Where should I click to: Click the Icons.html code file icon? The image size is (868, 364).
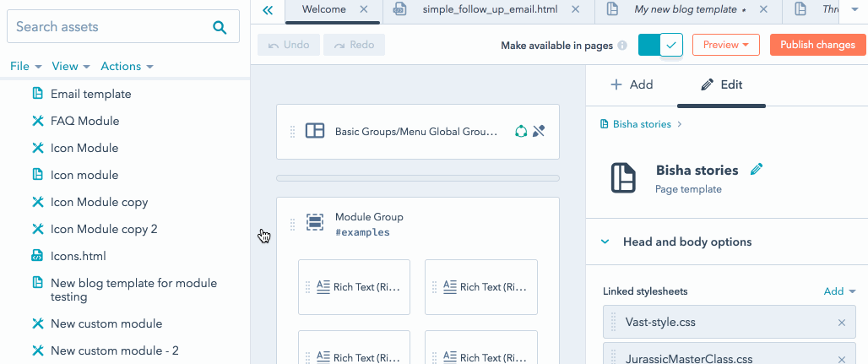coord(37,256)
